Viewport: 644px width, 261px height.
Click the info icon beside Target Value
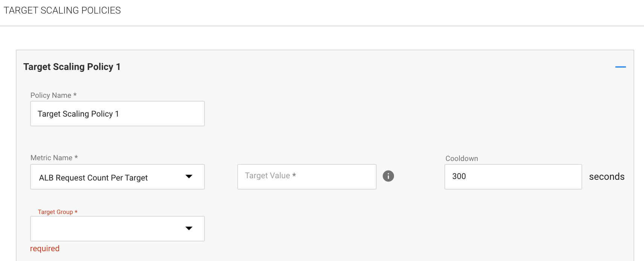tap(388, 176)
